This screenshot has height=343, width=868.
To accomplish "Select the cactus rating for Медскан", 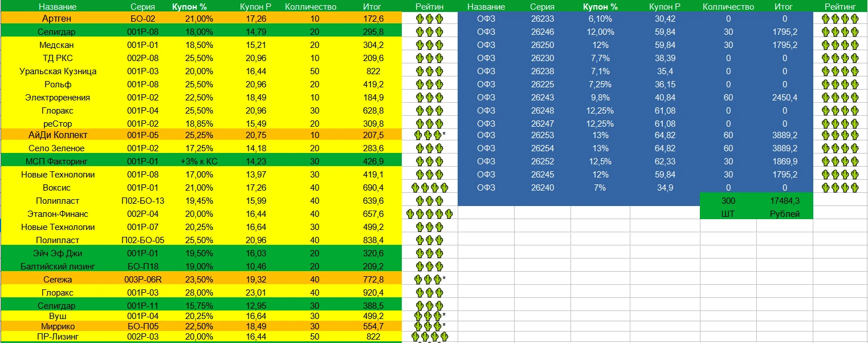I will click(429, 45).
